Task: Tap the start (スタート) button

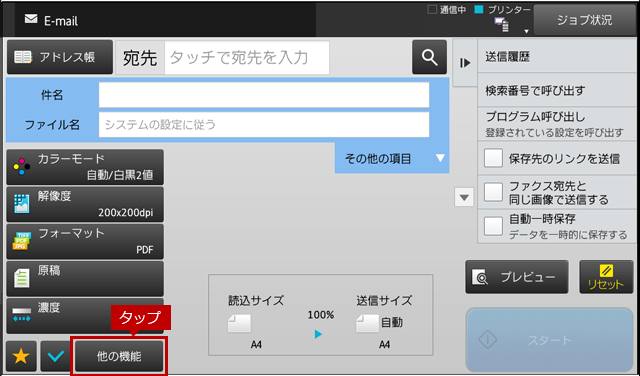Action: [x=549, y=340]
